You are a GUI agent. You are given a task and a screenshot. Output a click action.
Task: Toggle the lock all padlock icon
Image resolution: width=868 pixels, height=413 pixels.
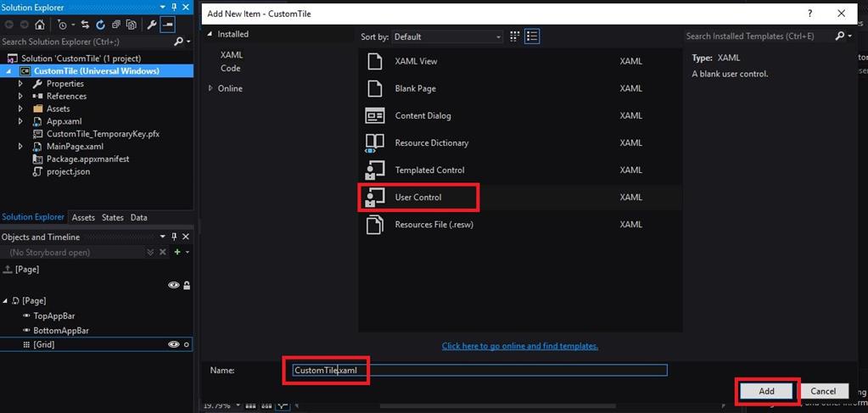coord(188,285)
